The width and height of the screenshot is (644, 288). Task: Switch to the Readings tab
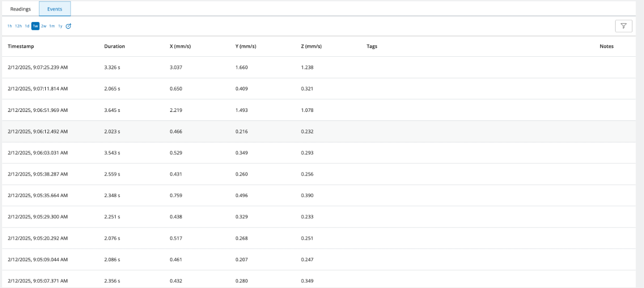pyautogui.click(x=21, y=9)
